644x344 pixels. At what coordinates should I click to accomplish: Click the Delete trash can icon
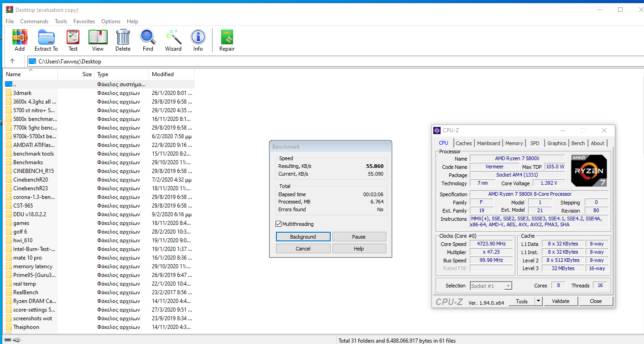[x=123, y=37]
